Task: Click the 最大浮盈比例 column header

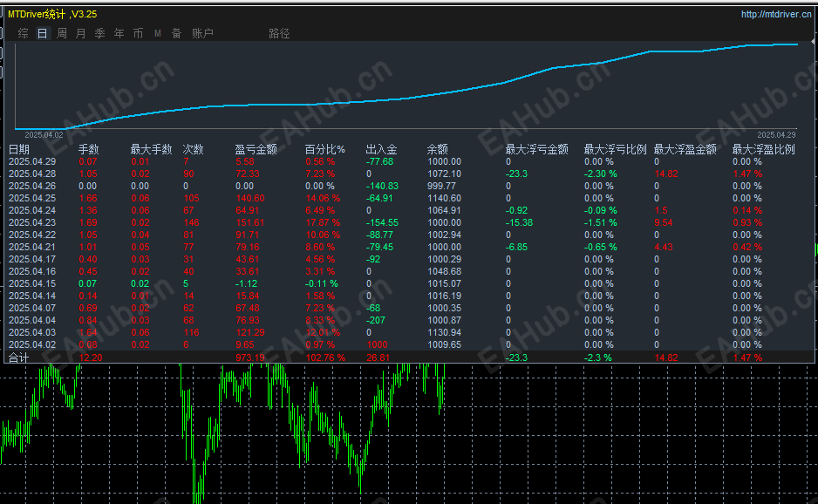Action: click(763, 149)
